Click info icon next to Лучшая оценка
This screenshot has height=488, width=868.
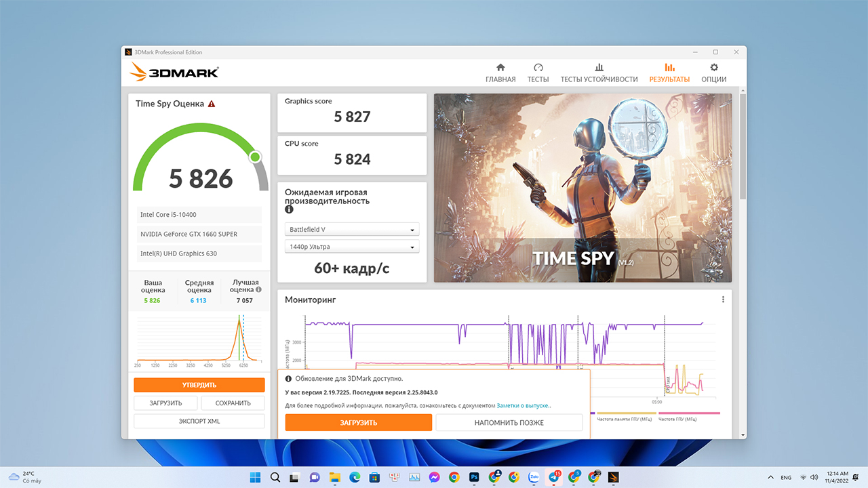click(x=258, y=289)
